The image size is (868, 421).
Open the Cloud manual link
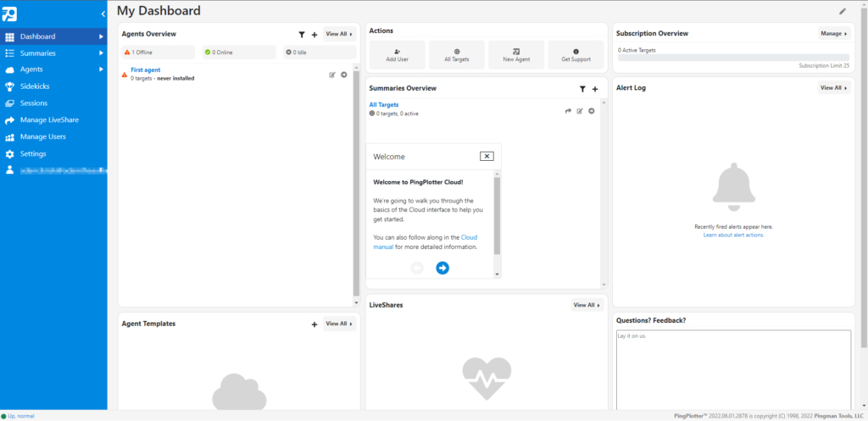tap(426, 241)
